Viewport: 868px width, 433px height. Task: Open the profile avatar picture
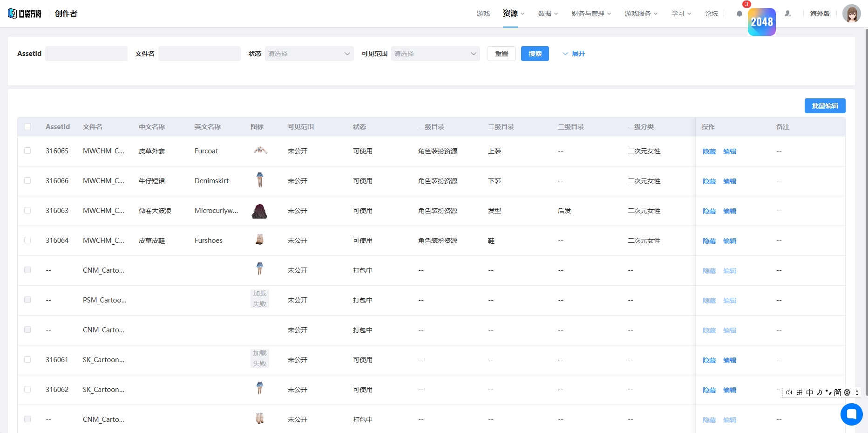(x=852, y=14)
